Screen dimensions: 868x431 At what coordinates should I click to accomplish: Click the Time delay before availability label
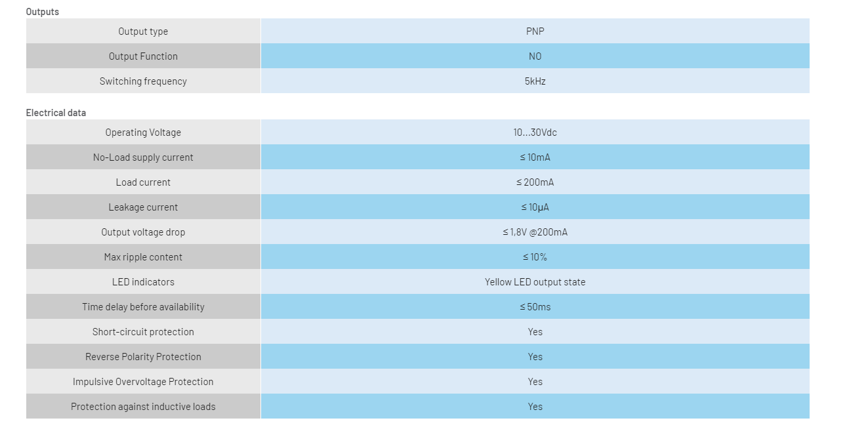tap(143, 307)
